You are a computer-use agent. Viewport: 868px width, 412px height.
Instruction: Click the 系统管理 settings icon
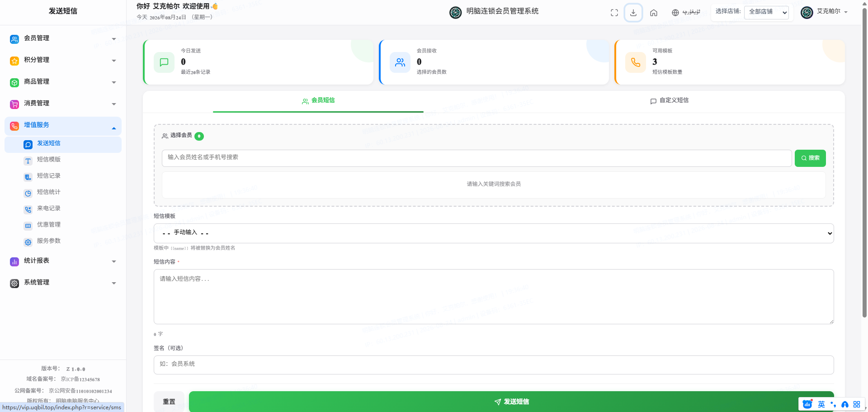pos(14,284)
